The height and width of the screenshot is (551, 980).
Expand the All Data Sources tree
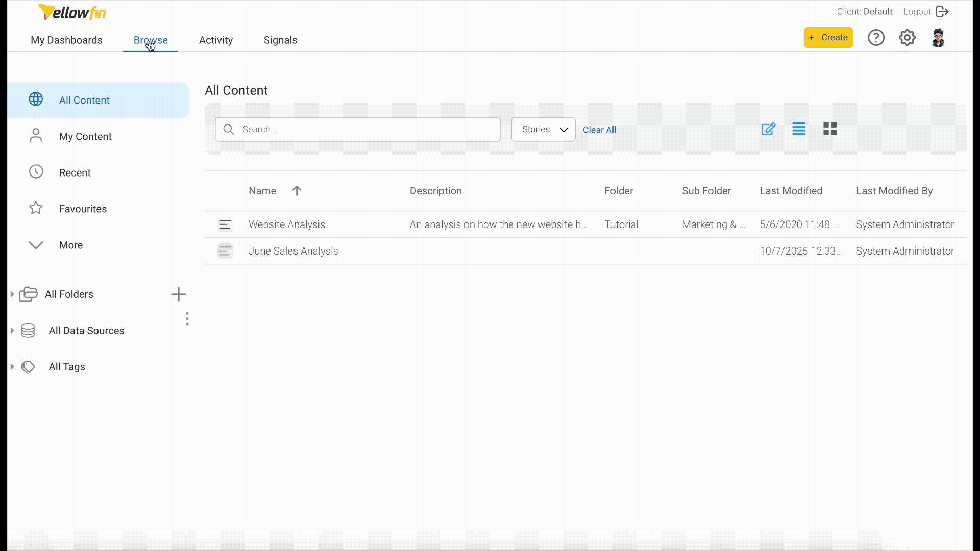tap(12, 331)
